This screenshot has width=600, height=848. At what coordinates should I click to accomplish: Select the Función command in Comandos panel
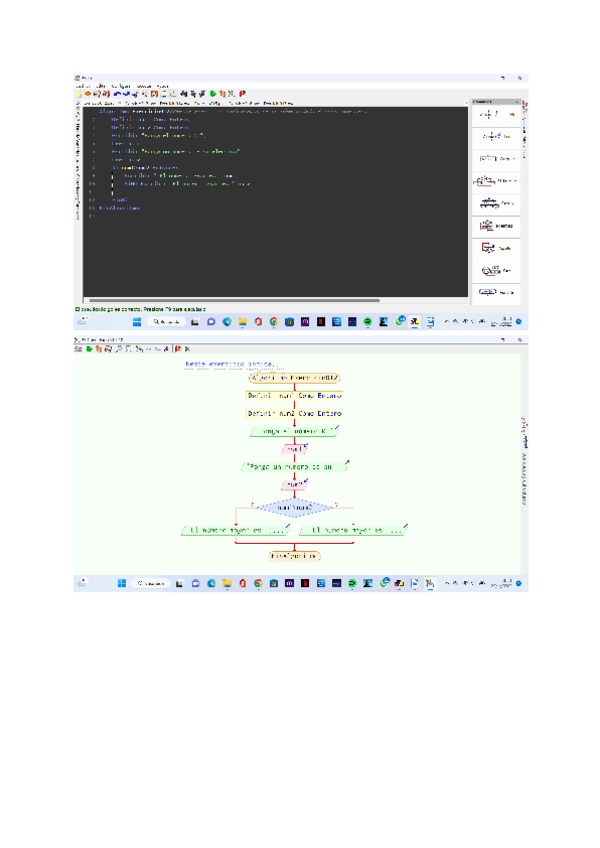tap(496, 292)
